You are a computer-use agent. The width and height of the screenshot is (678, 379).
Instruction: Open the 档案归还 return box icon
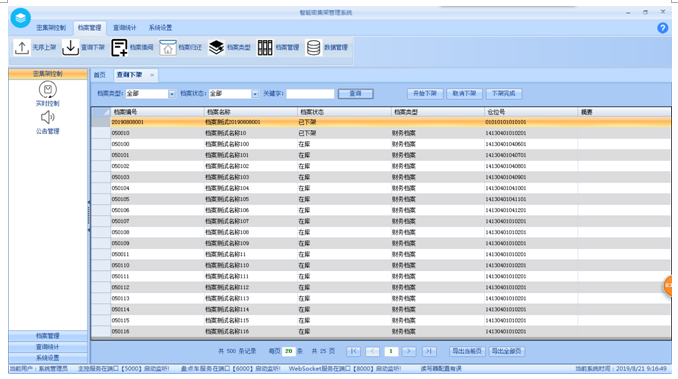[167, 48]
